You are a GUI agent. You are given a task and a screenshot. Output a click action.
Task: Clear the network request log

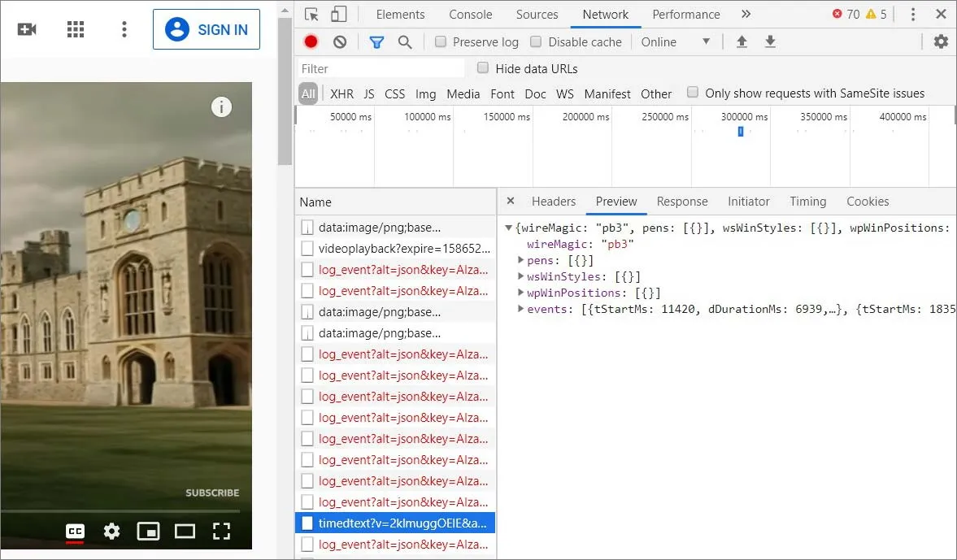340,41
